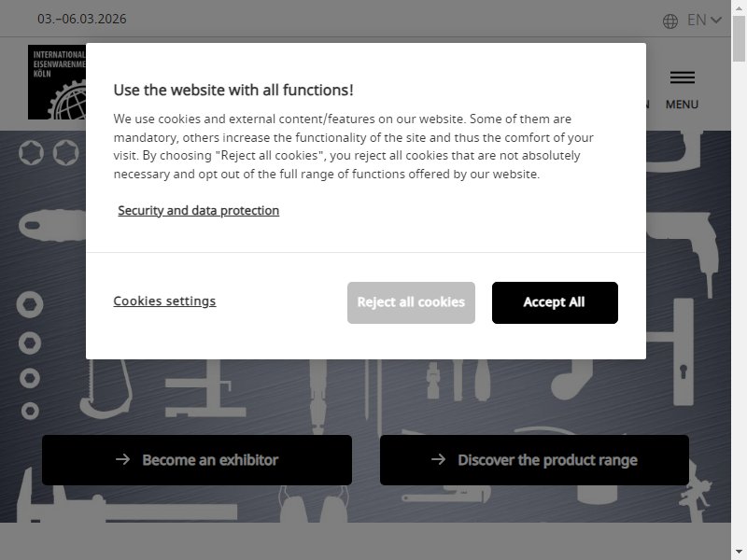This screenshot has width=747, height=560.
Task: Click the globe language icon
Action: pyautogui.click(x=669, y=21)
